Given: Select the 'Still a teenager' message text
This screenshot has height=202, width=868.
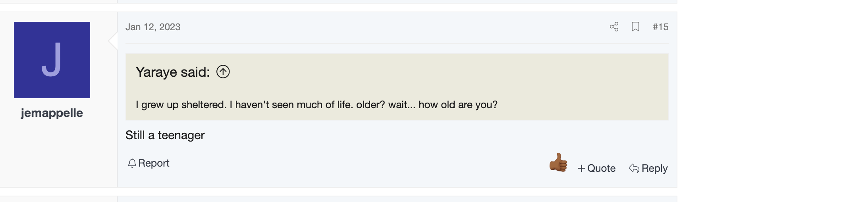Looking at the screenshot, I should [165, 135].
